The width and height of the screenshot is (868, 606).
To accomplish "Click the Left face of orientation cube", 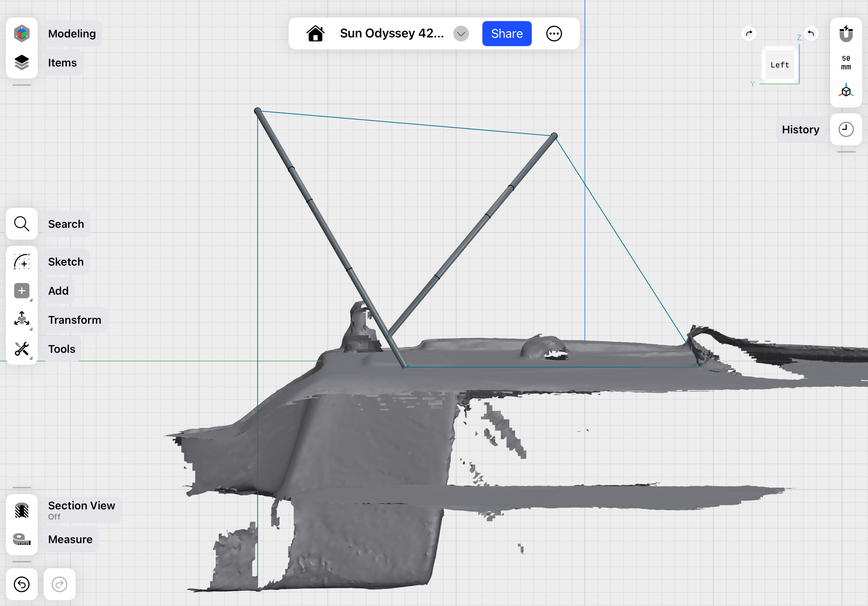I will 780,65.
